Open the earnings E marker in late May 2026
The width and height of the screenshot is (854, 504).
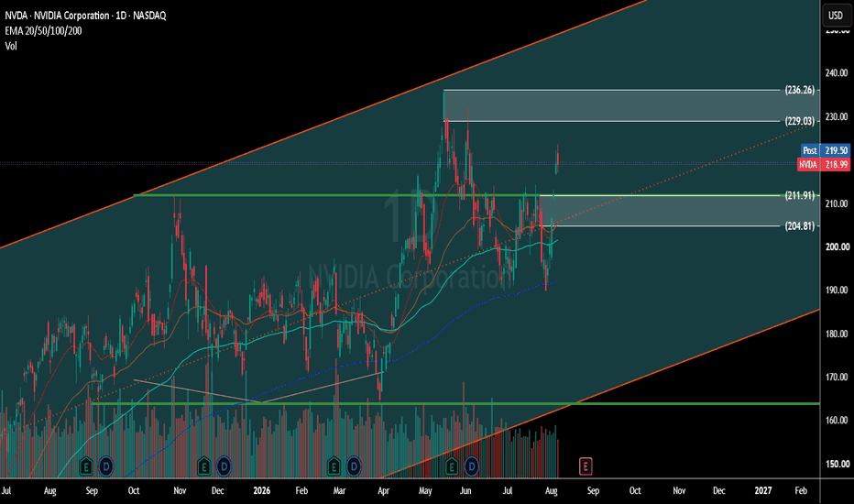tap(452, 466)
